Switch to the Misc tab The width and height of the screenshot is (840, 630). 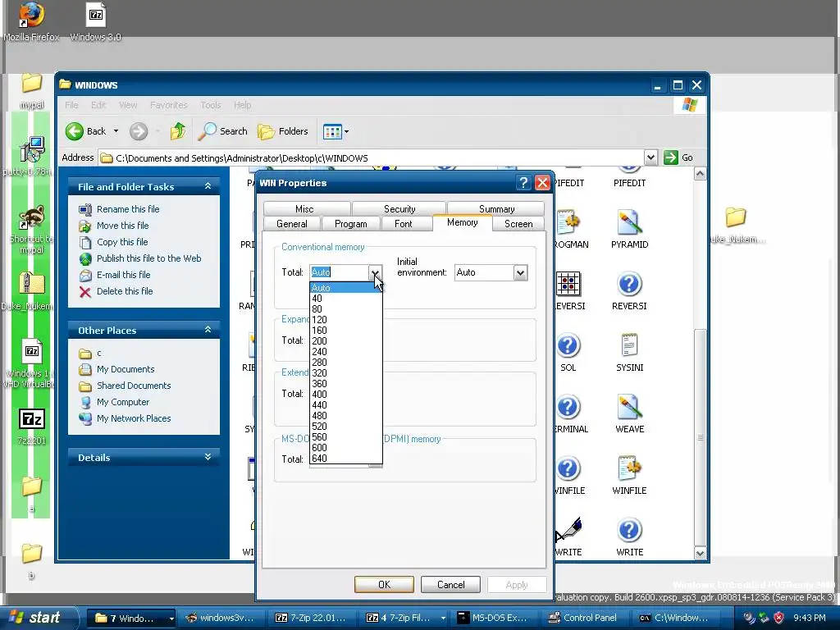[x=304, y=209]
